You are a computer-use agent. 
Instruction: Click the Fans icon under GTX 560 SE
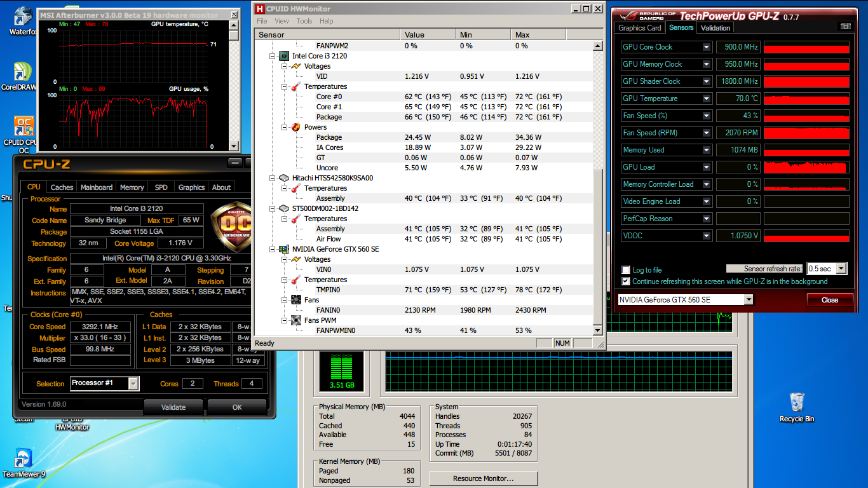tap(295, 300)
